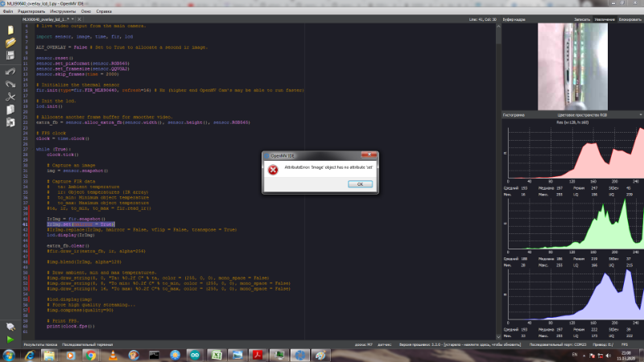Image resolution: width=644 pixels, height=362 pixels.
Task: Click the EN language indicator in tray
Action: (x=575, y=355)
